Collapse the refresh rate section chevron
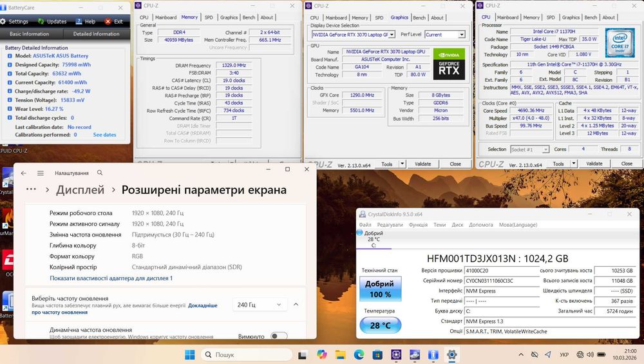This screenshot has height=364, width=644. coord(296,305)
